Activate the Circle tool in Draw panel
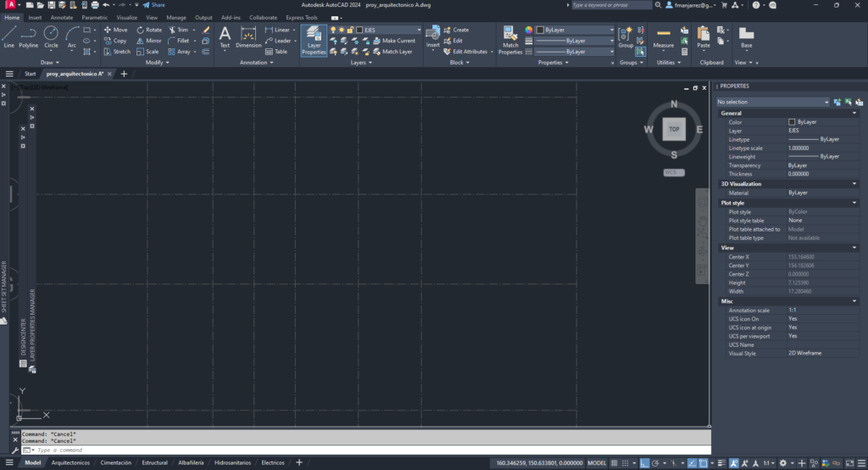The width and height of the screenshot is (868, 470). (x=51, y=36)
